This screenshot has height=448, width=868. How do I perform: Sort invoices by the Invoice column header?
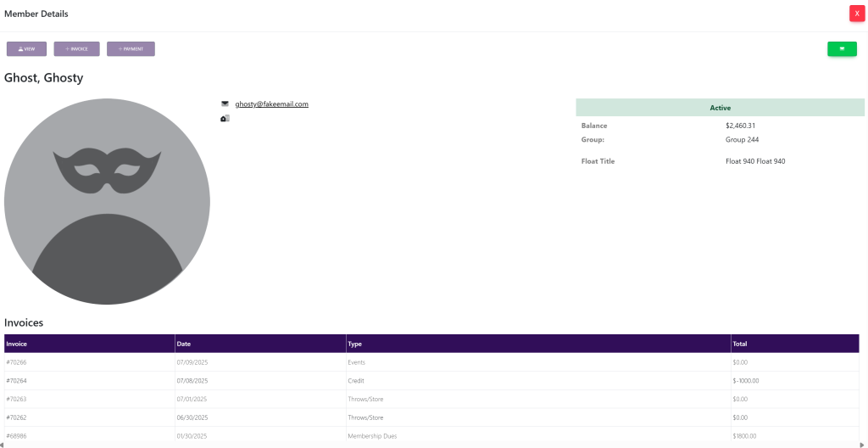click(x=17, y=344)
